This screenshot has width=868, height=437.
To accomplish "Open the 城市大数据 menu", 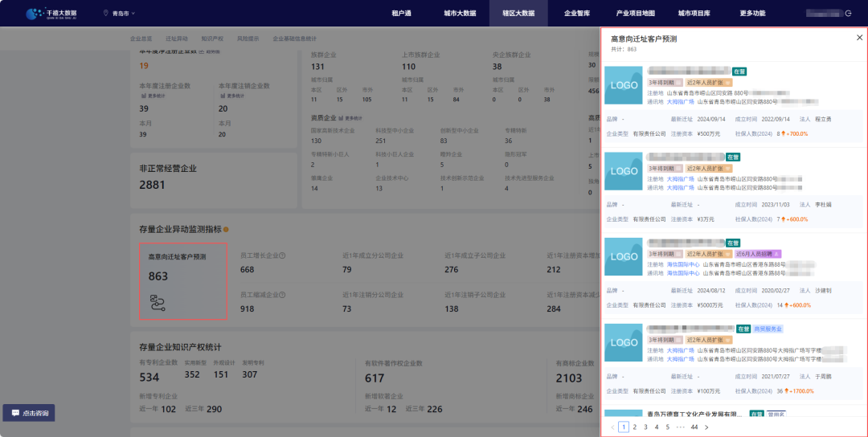I will pyautogui.click(x=460, y=14).
